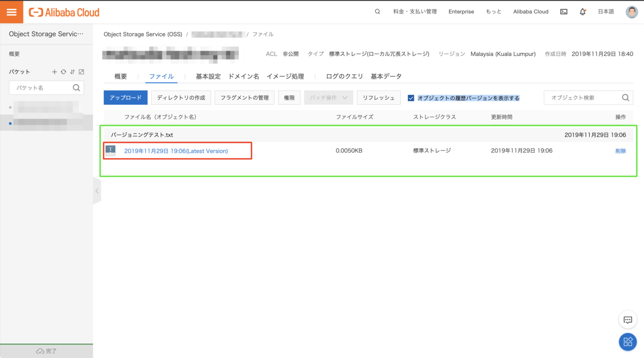This screenshot has width=644, height=358.
Task: Click the 0.0050KB file size value
Action: coord(349,151)
